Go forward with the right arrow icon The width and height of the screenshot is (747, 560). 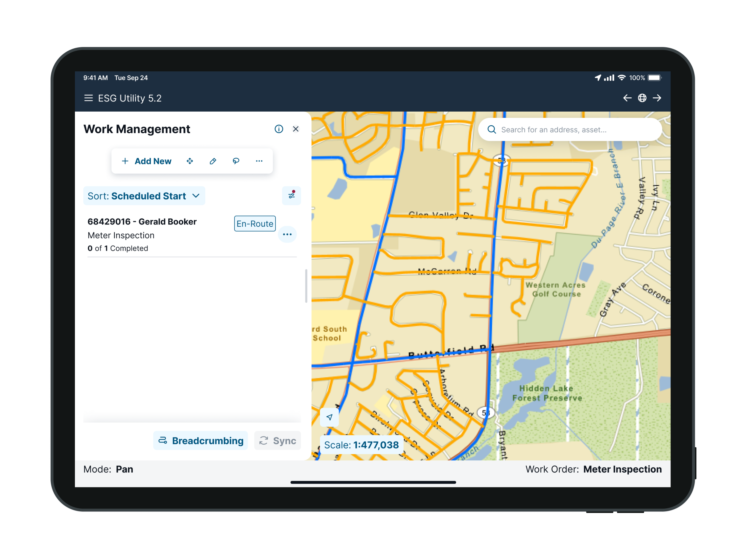pos(657,98)
